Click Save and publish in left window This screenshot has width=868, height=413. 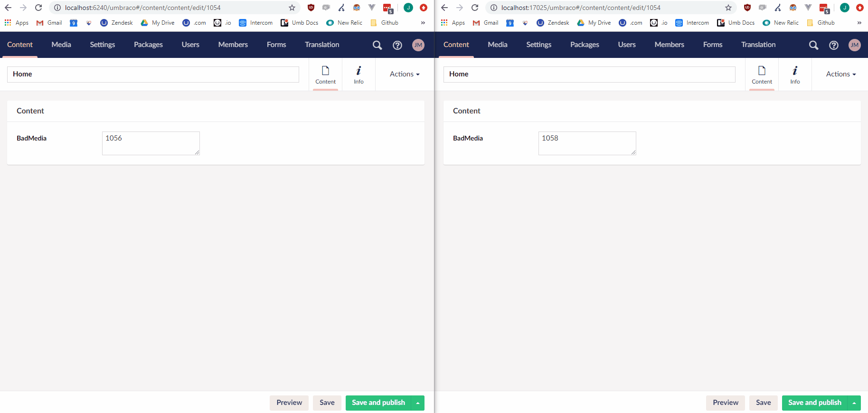pos(378,403)
